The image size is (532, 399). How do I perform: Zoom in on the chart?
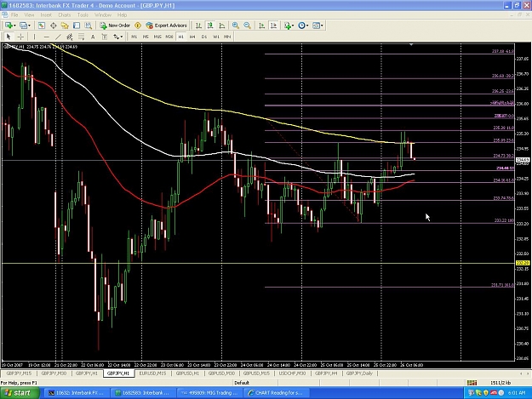click(236, 26)
